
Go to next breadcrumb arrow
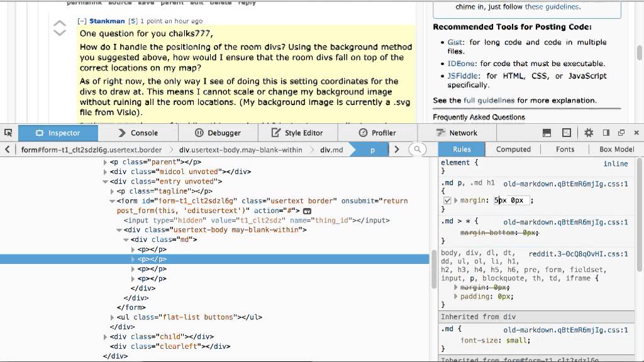coord(396,150)
